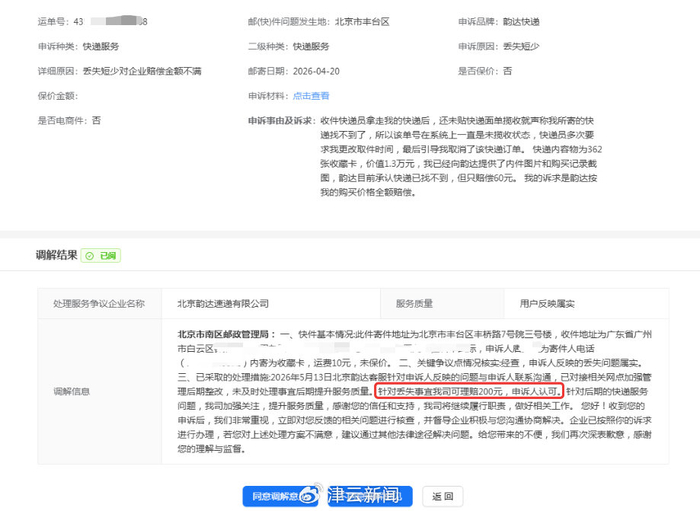Click 快递服务 value beside 二级种类

click(x=311, y=46)
